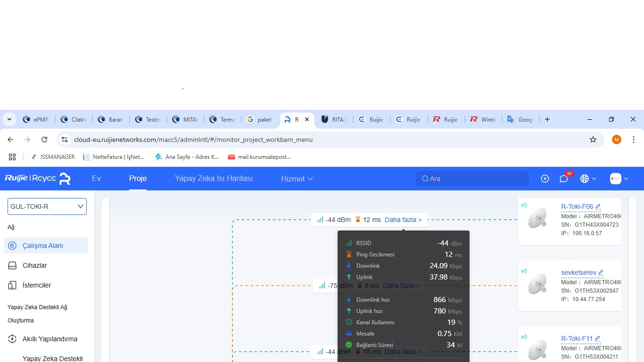This screenshot has width=644, height=362.
Task: Click Mesafe 0.75 KM row
Action: coord(404,334)
